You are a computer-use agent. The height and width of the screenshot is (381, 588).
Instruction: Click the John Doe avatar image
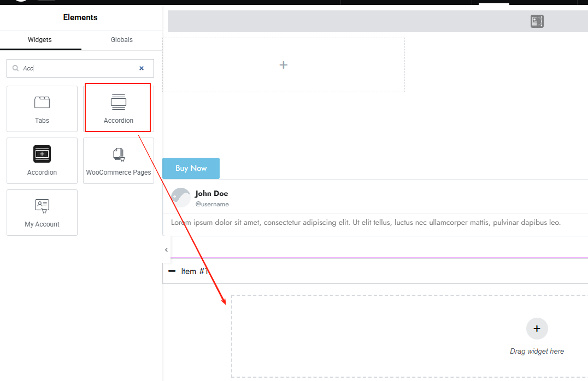pyautogui.click(x=180, y=198)
